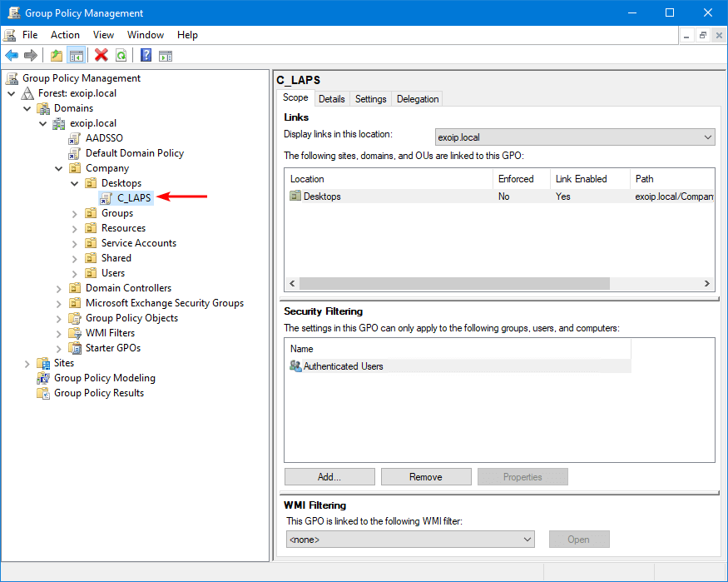Click the Open button next to the WMI filter

coord(579,540)
